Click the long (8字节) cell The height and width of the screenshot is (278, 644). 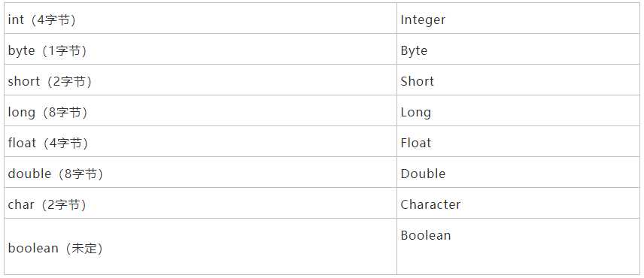coord(200,110)
